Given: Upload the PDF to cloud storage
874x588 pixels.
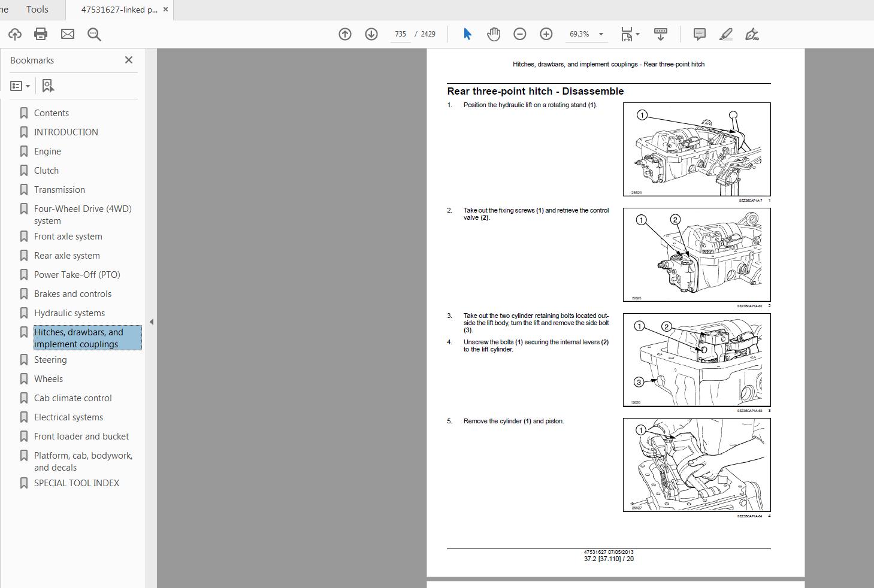Looking at the screenshot, I should [14, 34].
